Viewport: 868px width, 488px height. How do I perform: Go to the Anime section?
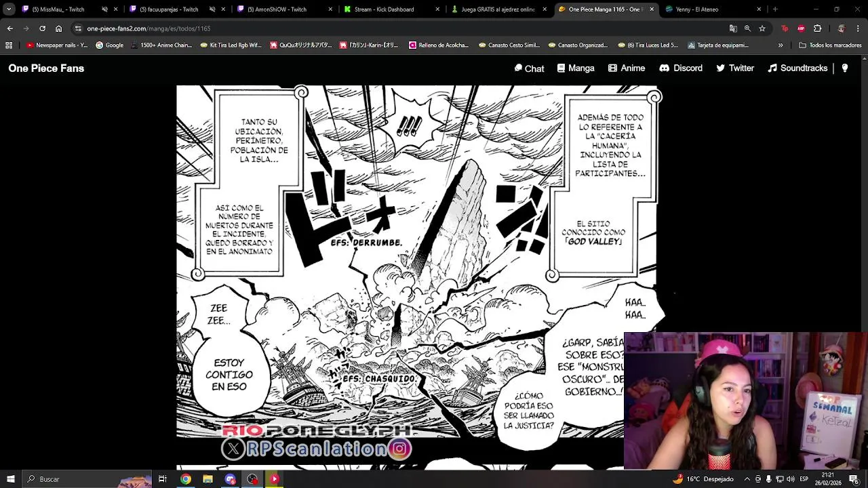point(627,68)
